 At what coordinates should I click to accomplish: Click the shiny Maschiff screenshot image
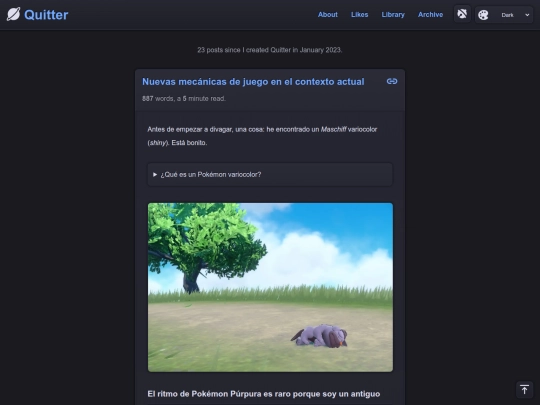pyautogui.click(x=270, y=287)
